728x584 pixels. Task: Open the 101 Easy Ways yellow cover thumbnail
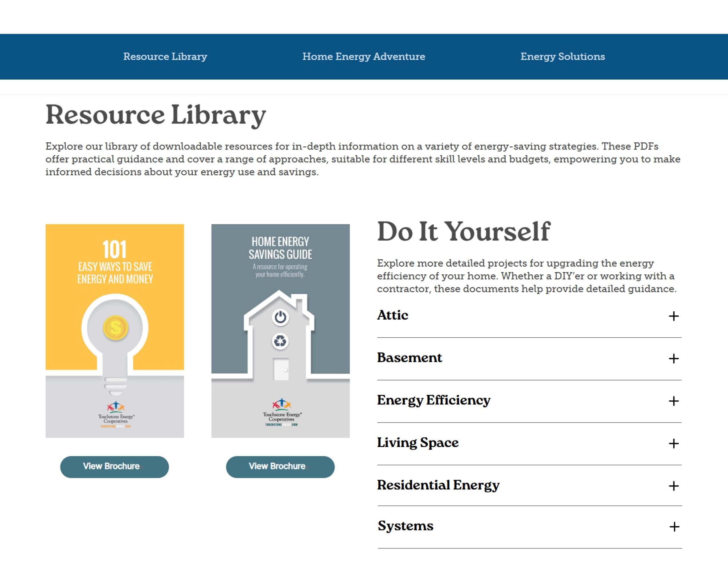pyautogui.click(x=115, y=331)
